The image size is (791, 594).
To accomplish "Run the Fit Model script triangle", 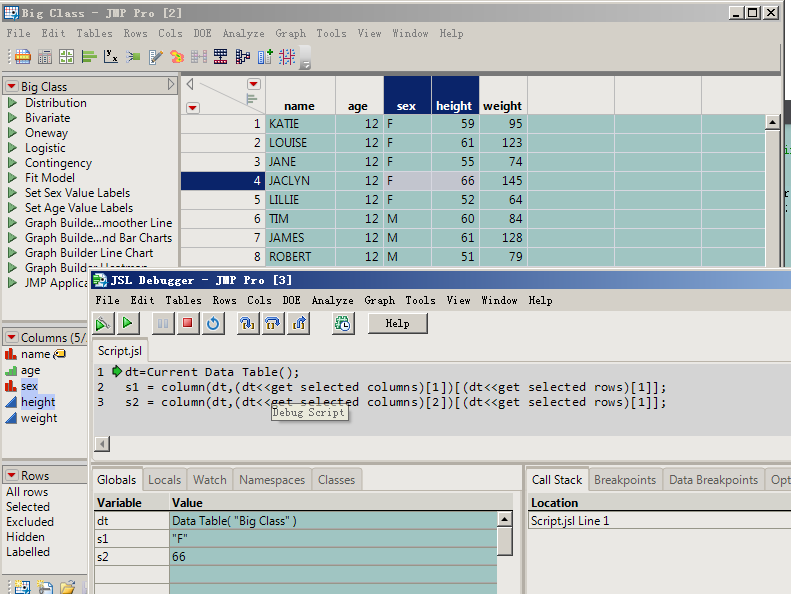I will pos(12,178).
